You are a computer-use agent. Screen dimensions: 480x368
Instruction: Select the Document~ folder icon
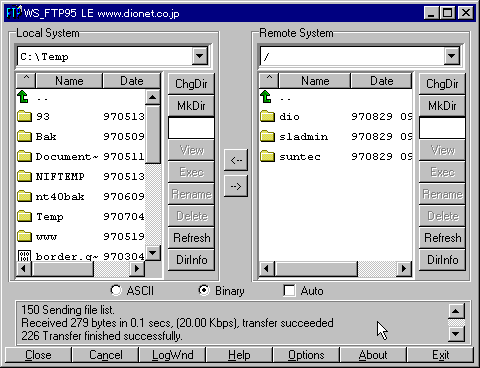click(x=24, y=156)
